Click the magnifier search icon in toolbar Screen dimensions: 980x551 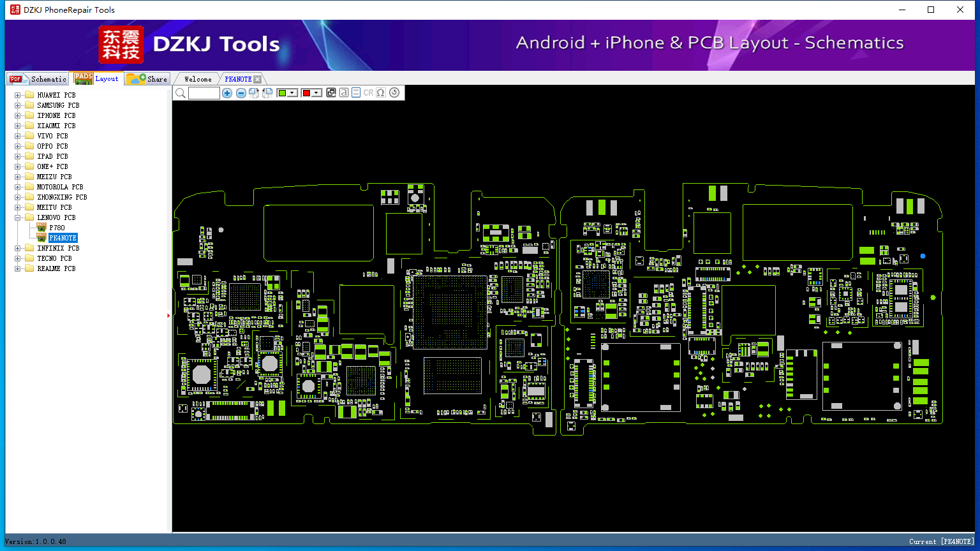pos(181,93)
